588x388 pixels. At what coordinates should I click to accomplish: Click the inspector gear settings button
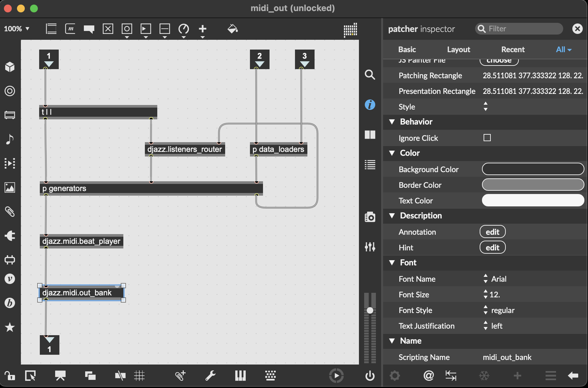395,376
